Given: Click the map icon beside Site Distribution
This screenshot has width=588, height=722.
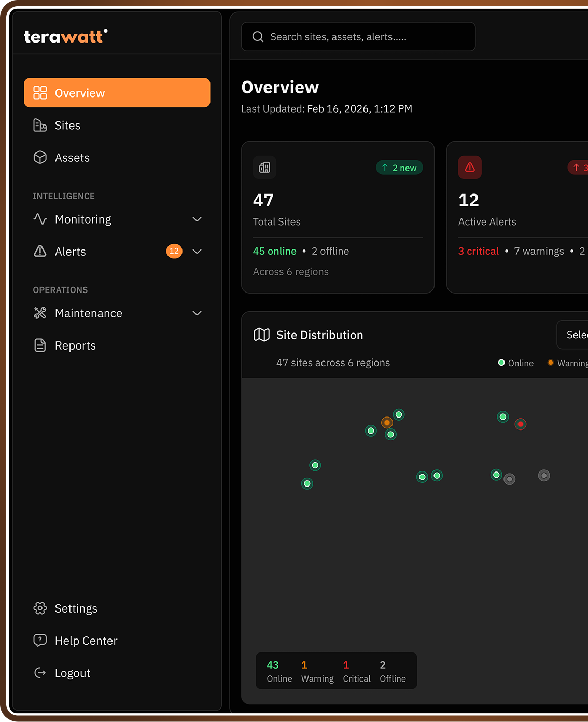Looking at the screenshot, I should point(261,335).
